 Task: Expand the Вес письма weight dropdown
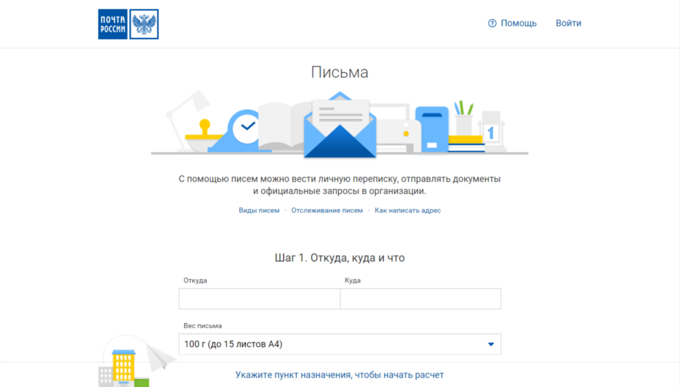point(340,344)
